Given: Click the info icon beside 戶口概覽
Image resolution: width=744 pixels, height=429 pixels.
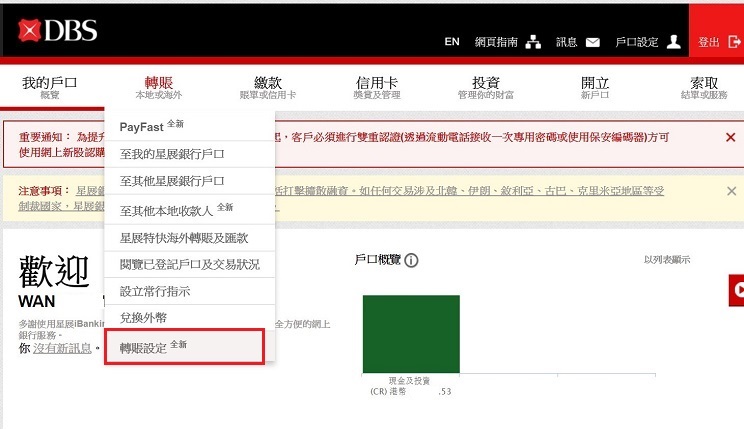Looking at the screenshot, I should pyautogui.click(x=412, y=260).
